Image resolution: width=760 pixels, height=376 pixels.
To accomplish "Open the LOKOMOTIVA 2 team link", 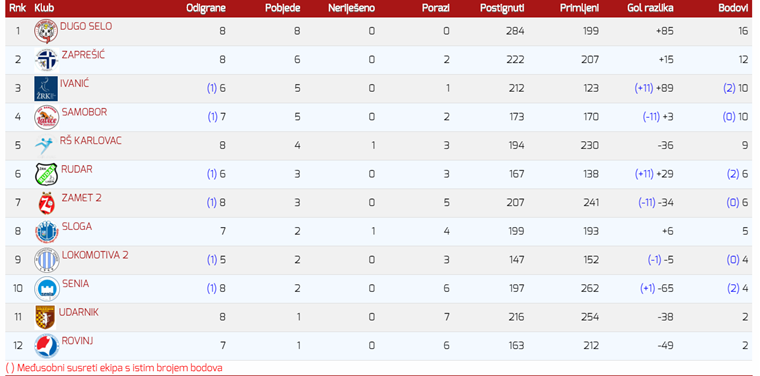I will [x=95, y=255].
